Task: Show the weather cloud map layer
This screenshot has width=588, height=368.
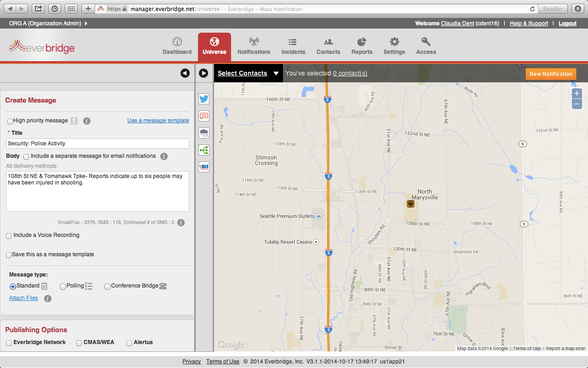Action: (x=204, y=133)
